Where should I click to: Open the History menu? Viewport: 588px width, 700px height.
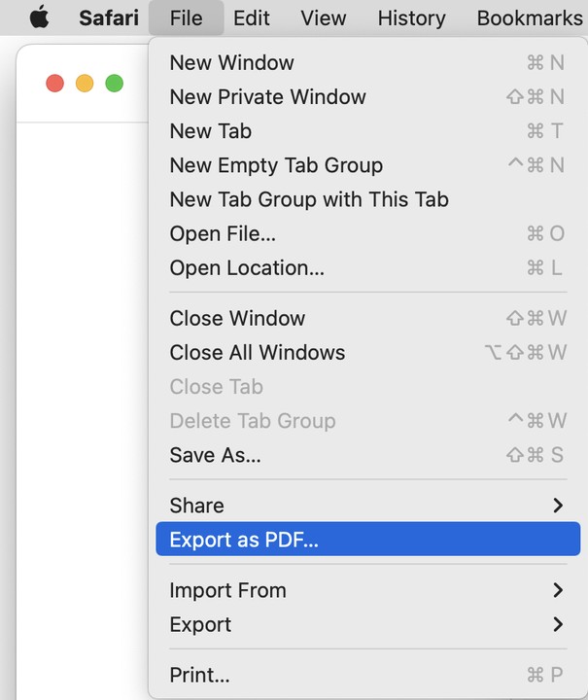coord(412,17)
